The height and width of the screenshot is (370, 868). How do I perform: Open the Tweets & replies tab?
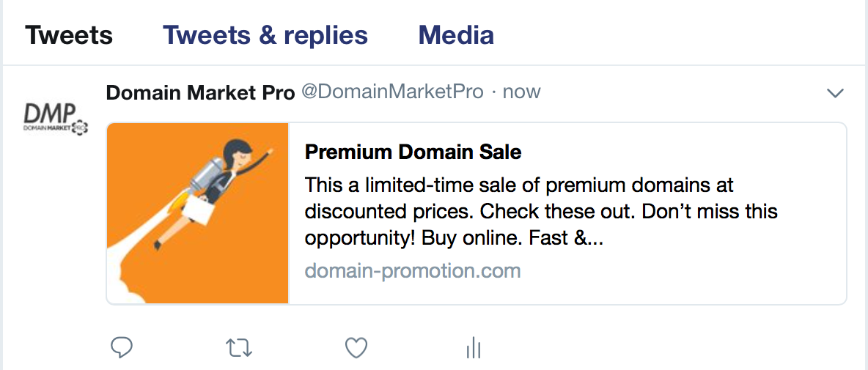tap(265, 34)
